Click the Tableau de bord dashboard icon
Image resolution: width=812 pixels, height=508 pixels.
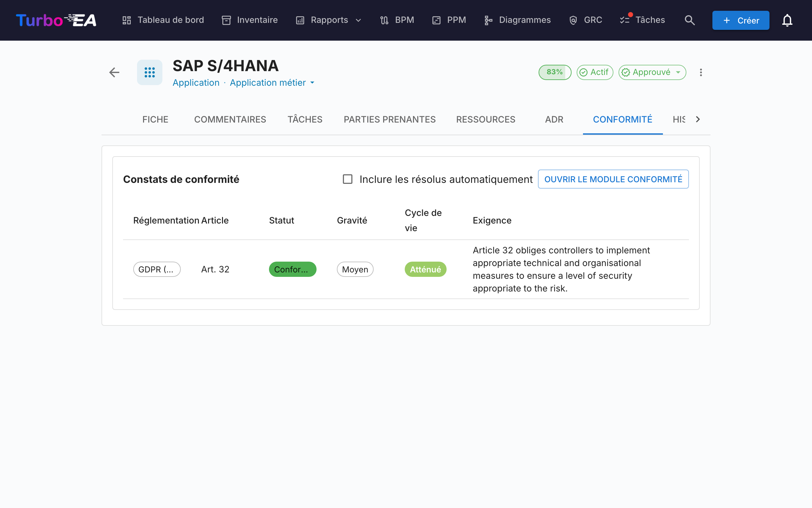(127, 20)
